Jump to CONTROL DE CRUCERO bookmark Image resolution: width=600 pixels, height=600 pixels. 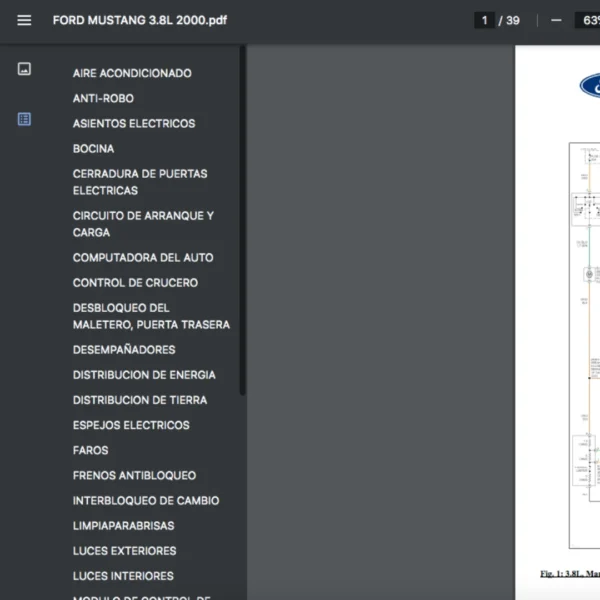(135, 282)
